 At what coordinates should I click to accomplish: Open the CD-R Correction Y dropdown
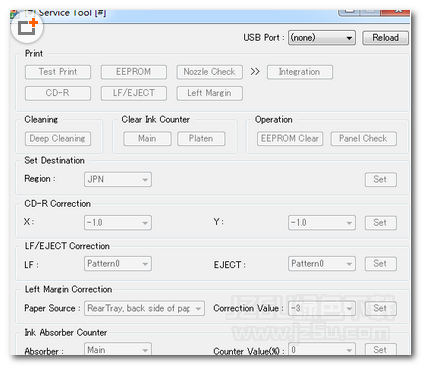(x=322, y=223)
